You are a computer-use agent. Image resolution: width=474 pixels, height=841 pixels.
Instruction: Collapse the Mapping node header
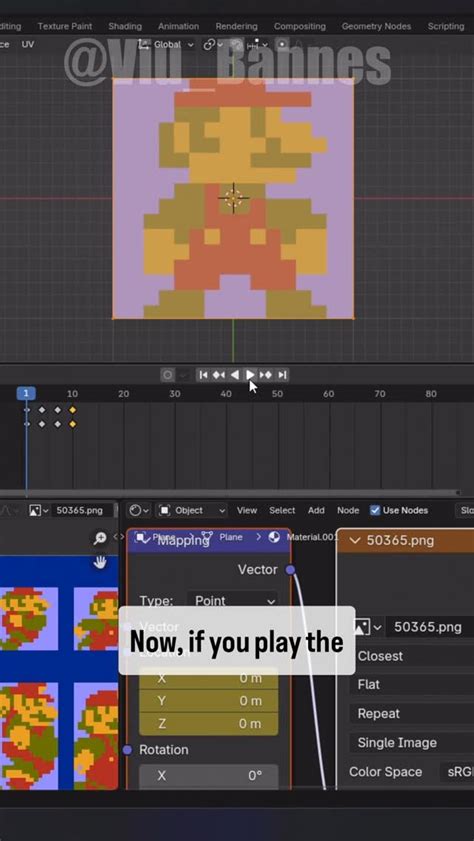[x=143, y=541]
